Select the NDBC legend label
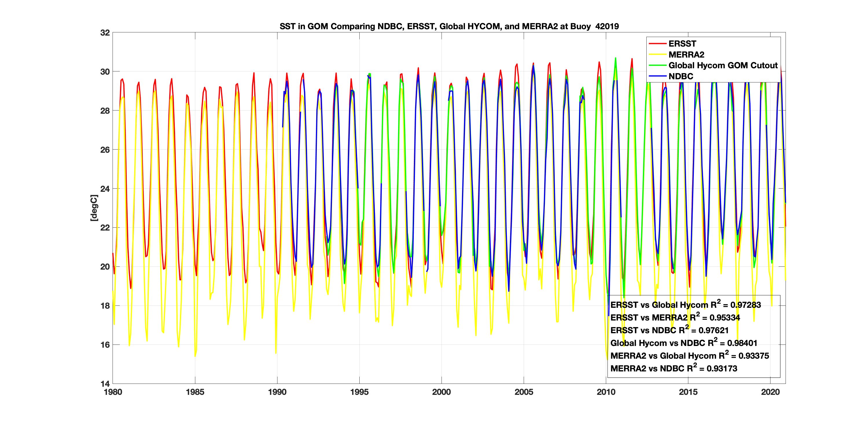This screenshot has width=868, height=431. [x=681, y=76]
